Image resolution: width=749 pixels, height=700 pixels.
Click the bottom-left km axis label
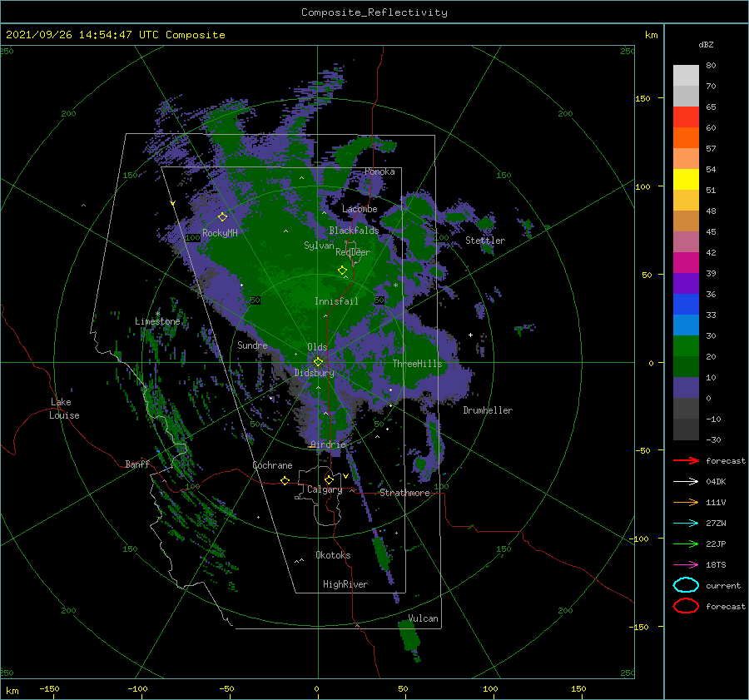[12, 691]
